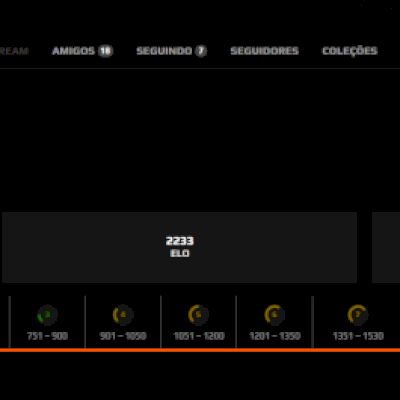
Task: Select the level 3 skill icon
Action: (47, 315)
